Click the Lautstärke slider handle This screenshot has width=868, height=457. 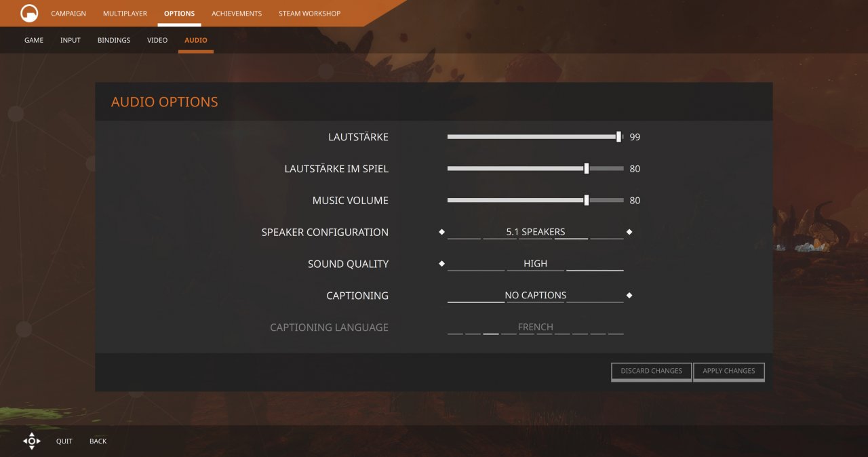click(x=619, y=137)
